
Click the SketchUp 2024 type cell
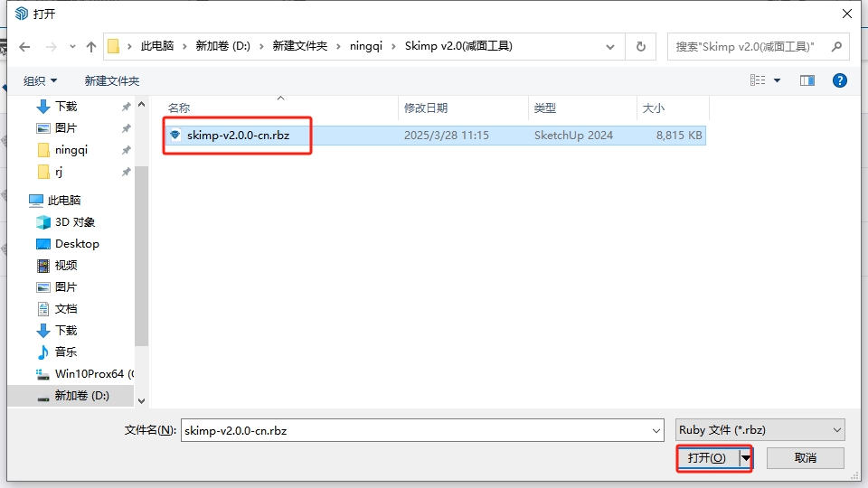coord(573,135)
